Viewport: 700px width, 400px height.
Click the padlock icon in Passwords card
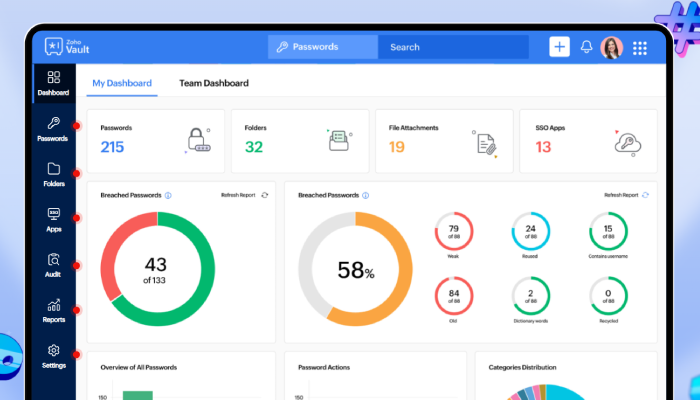click(x=198, y=140)
